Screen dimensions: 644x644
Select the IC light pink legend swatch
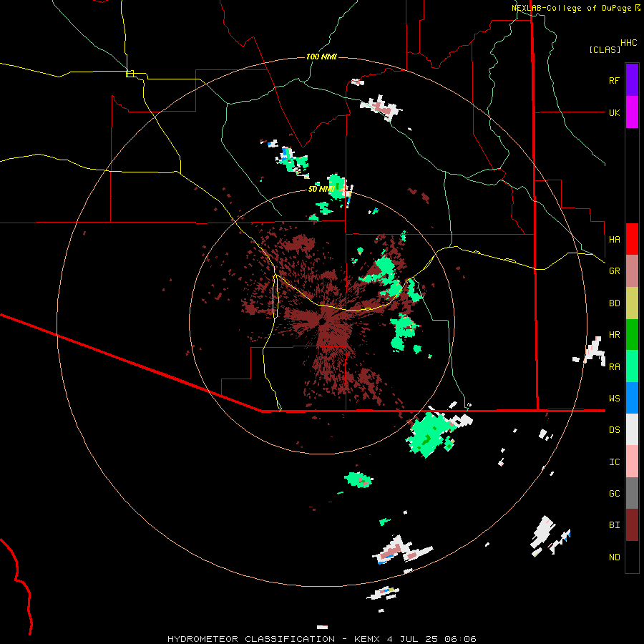coord(632,462)
